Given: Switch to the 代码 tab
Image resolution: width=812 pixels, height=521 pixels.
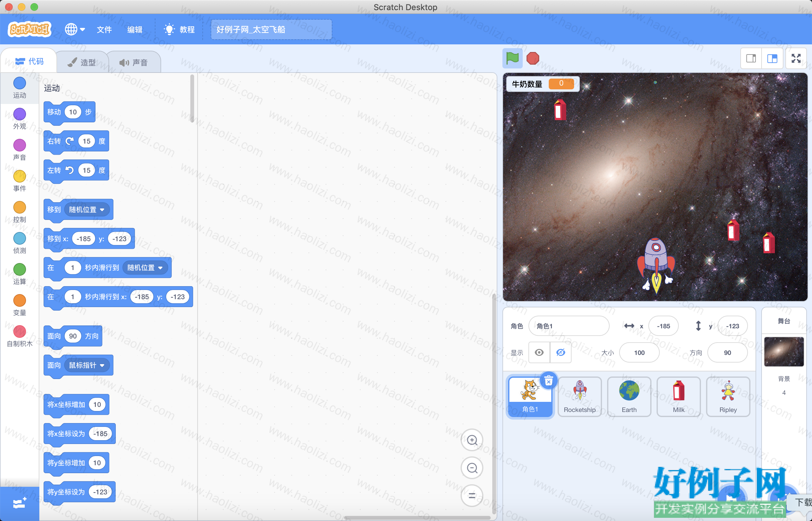Looking at the screenshot, I should (29, 61).
